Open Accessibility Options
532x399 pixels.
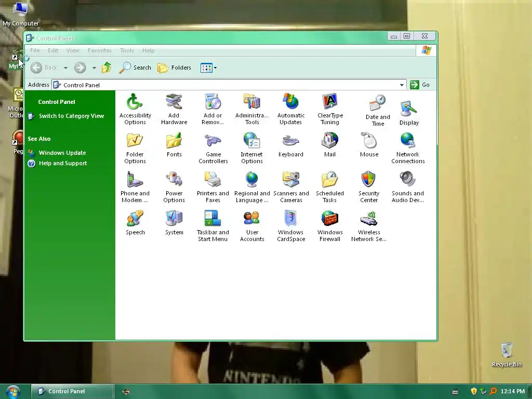(x=135, y=109)
